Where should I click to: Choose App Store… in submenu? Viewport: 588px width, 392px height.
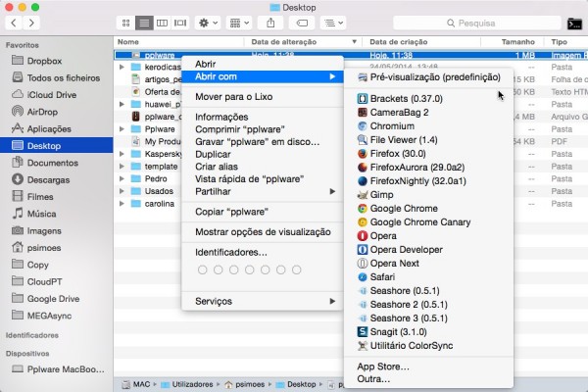tap(428, 367)
